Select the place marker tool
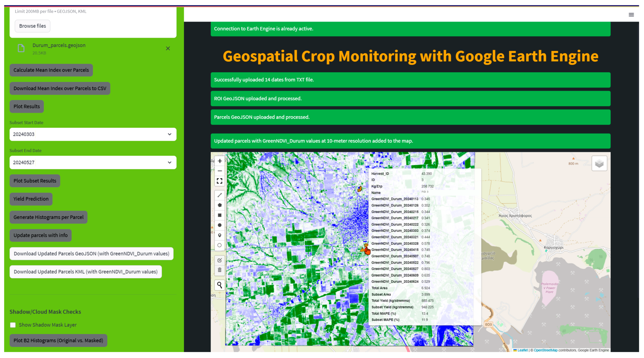Screen dimensions: 644x358 tap(220, 235)
